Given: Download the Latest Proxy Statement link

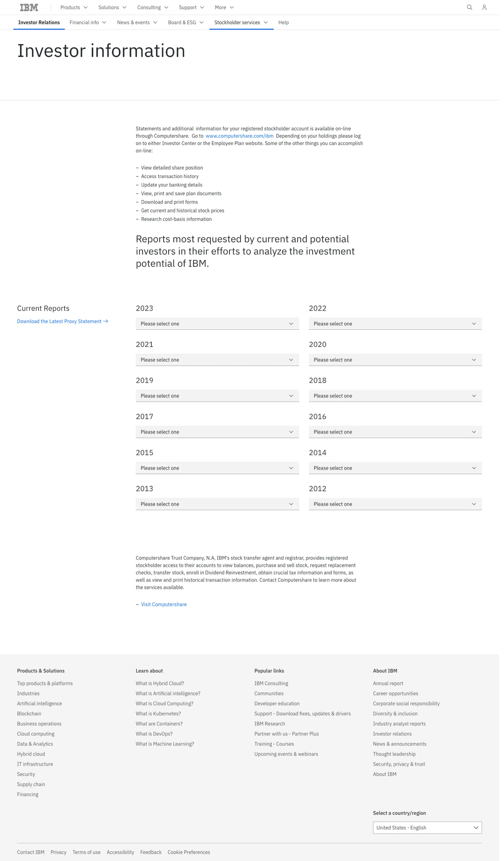Looking at the screenshot, I should (x=63, y=324).
